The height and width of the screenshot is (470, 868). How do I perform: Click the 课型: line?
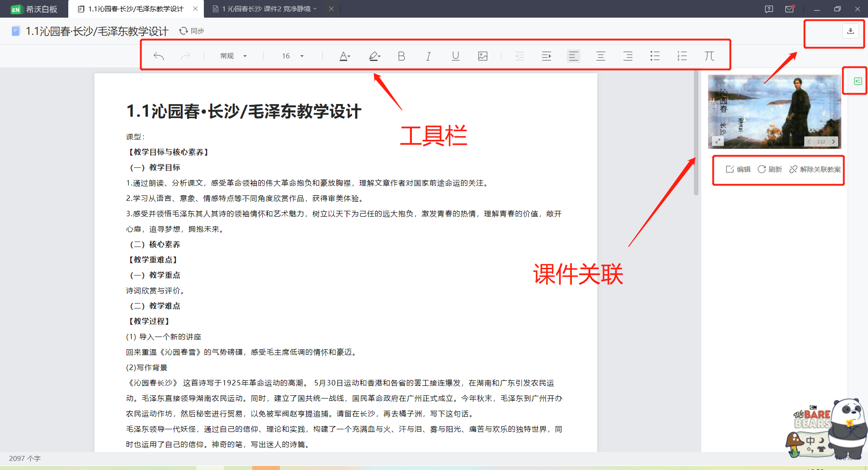pyautogui.click(x=135, y=137)
